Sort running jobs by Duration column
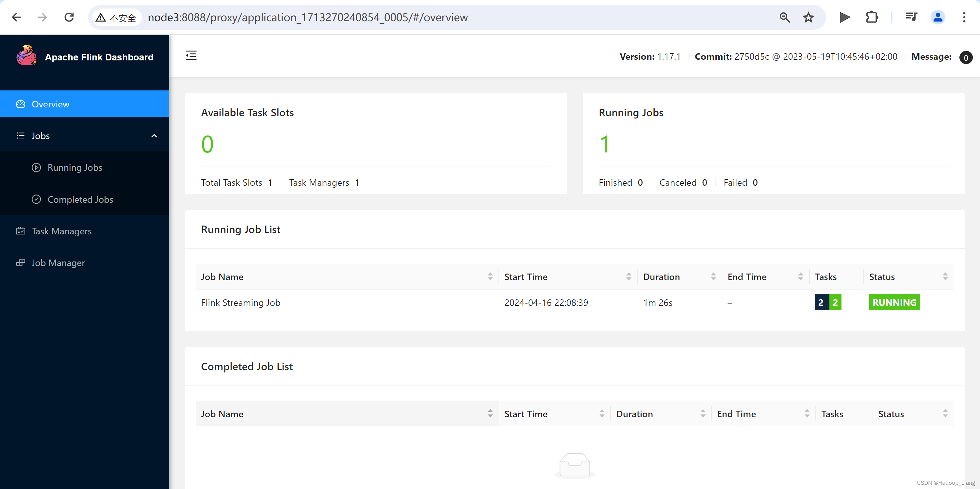Image resolution: width=980 pixels, height=489 pixels. [713, 276]
